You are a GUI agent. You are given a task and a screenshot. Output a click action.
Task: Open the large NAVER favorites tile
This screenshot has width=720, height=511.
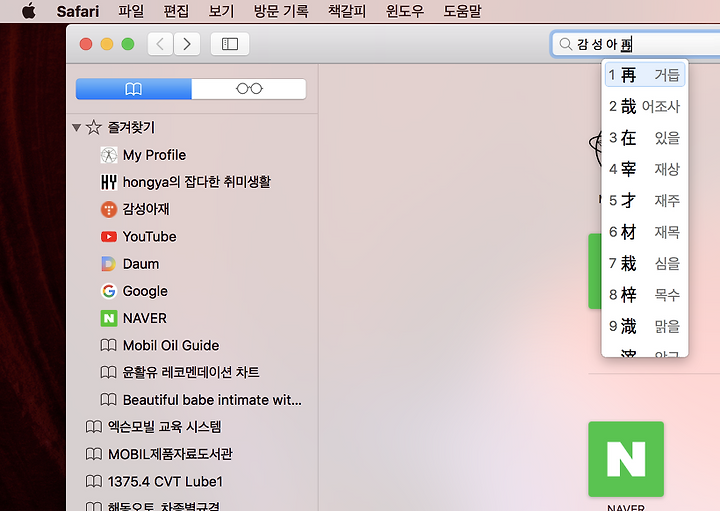click(626, 459)
